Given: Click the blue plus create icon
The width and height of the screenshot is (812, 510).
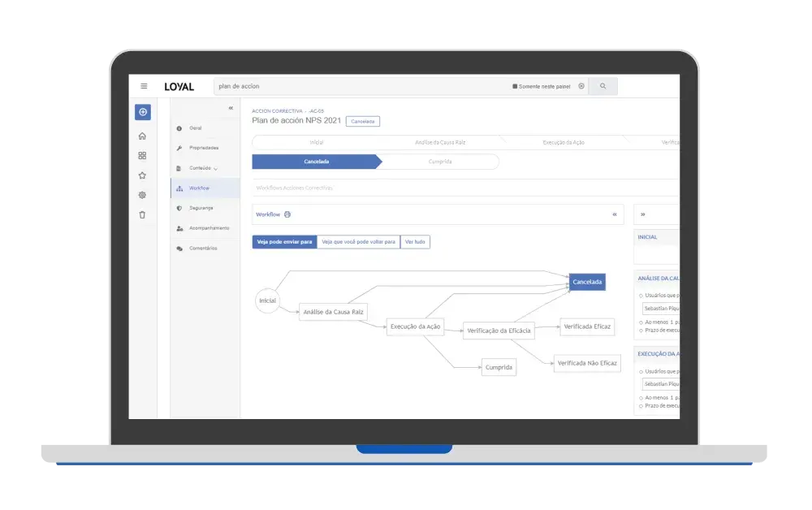Looking at the screenshot, I should (x=143, y=112).
